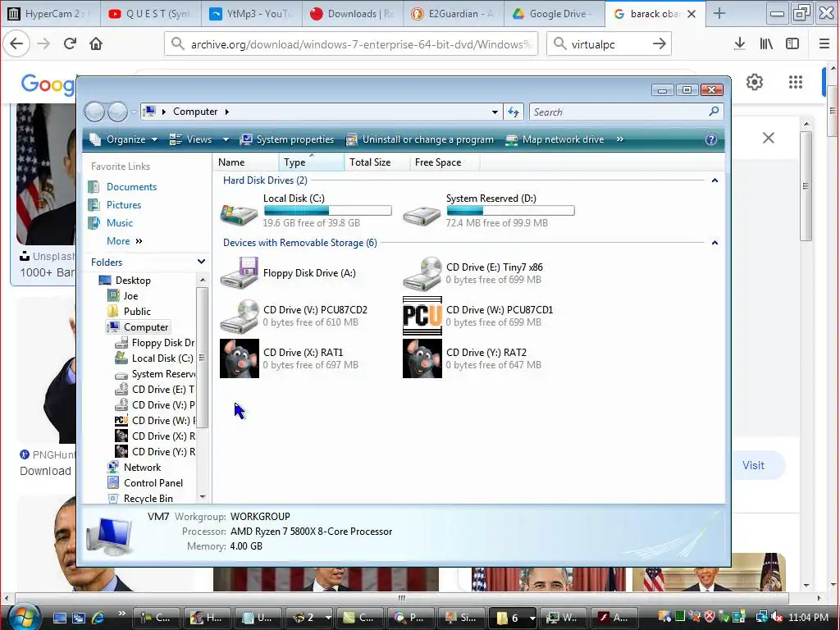840x630 pixels.
Task: Select CD Drive (Y:) RAT2 icon
Action: (x=422, y=358)
